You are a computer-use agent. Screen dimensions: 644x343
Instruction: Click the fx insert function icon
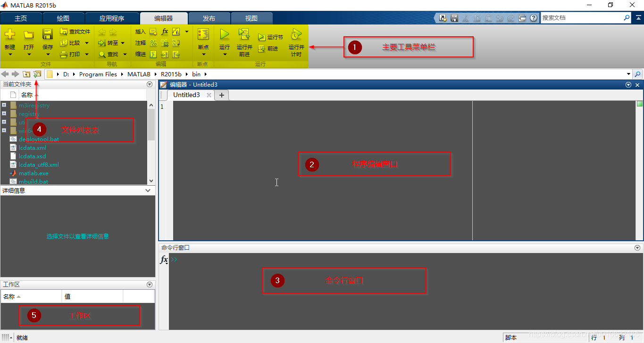165,32
